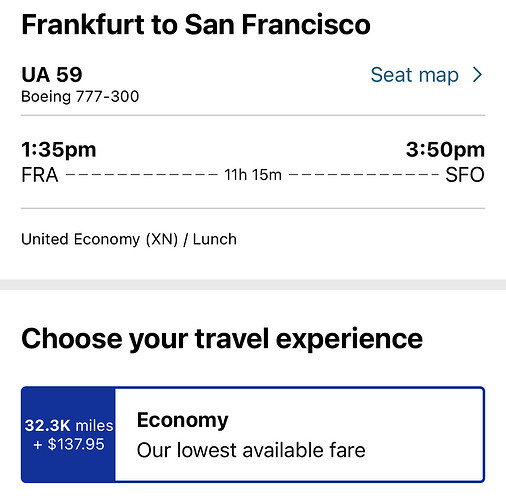Click the FRA airport code
The image size is (506, 500).
(x=40, y=175)
